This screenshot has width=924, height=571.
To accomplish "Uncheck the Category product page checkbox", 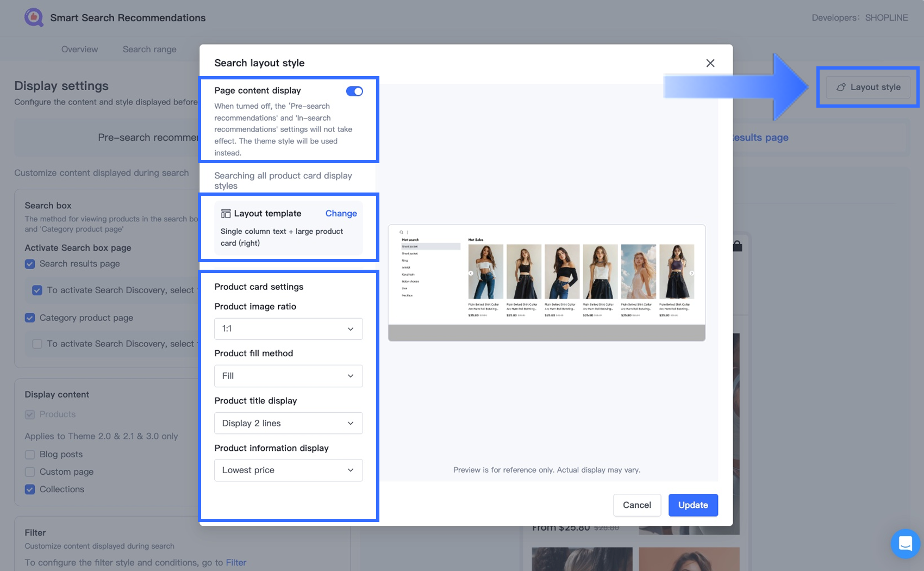I will pyautogui.click(x=30, y=318).
